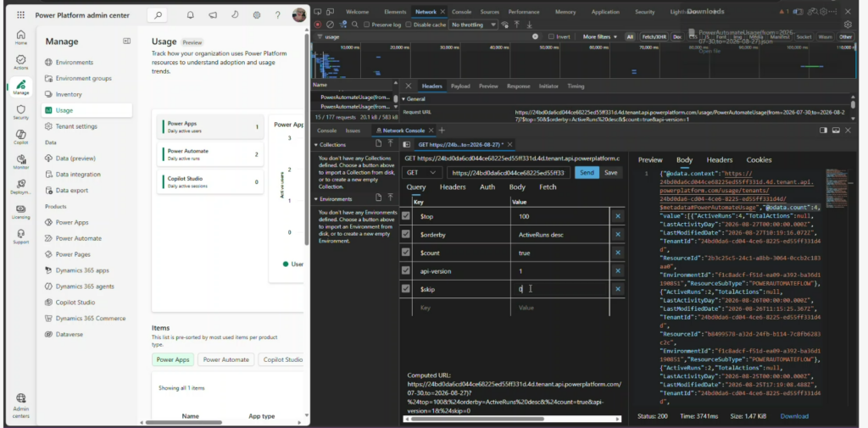Select Power Automate daily active runs card
868x428 pixels.
pyautogui.click(x=210, y=154)
